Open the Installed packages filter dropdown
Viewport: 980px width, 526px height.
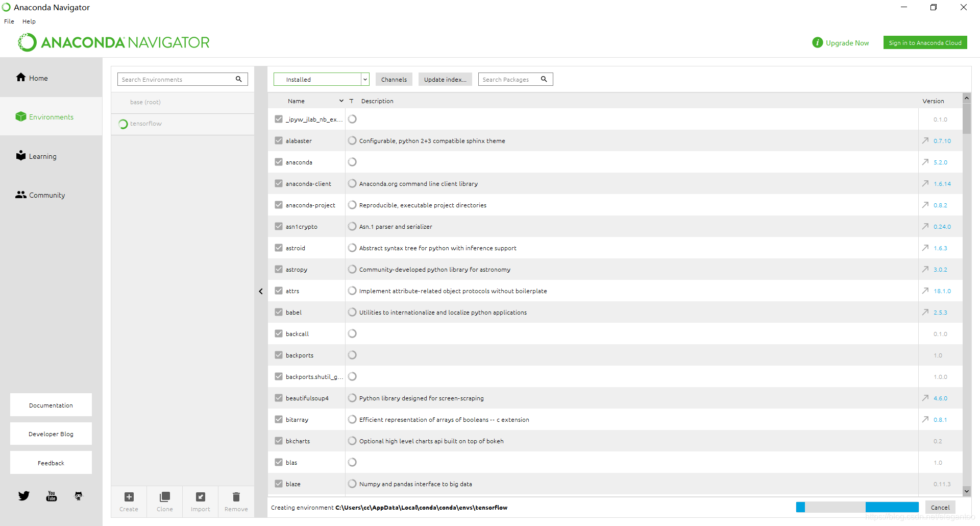pos(322,79)
